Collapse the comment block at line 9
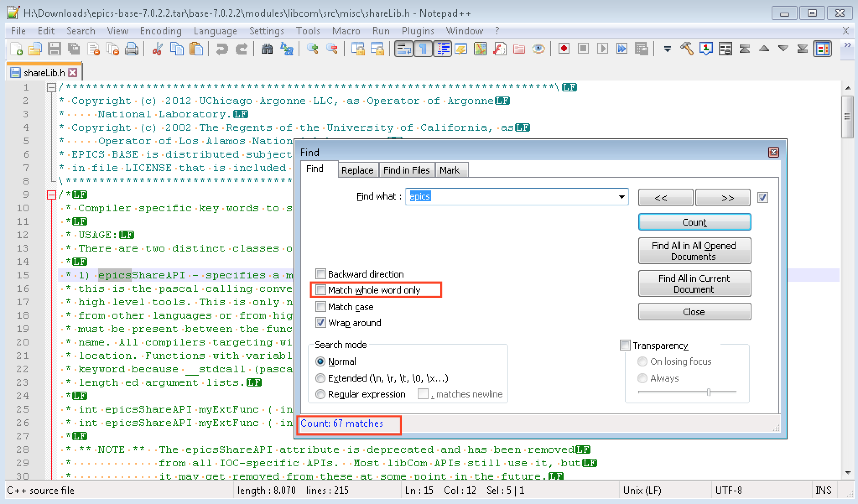 pyautogui.click(x=50, y=194)
